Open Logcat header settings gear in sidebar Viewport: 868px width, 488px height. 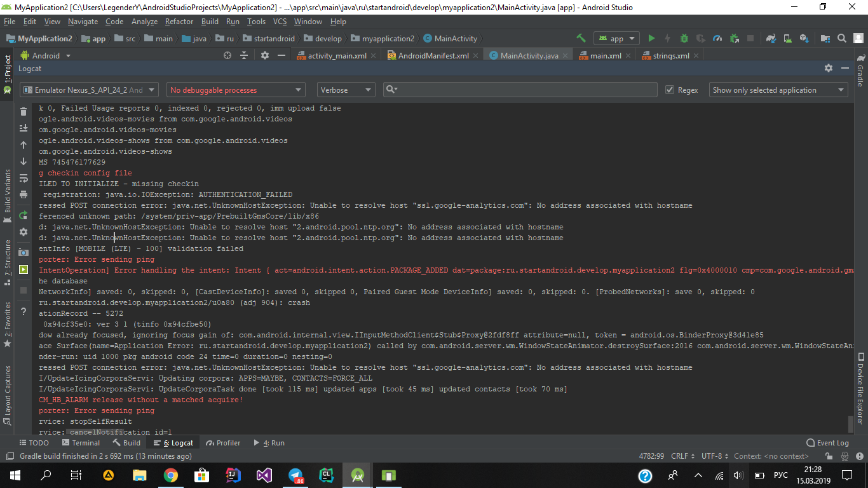point(24,232)
